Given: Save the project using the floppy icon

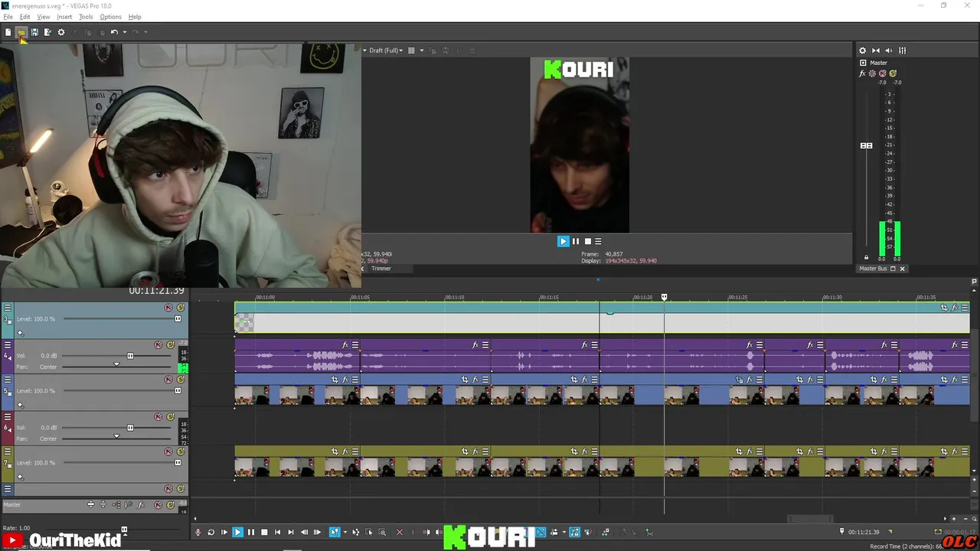Looking at the screenshot, I should tap(34, 32).
